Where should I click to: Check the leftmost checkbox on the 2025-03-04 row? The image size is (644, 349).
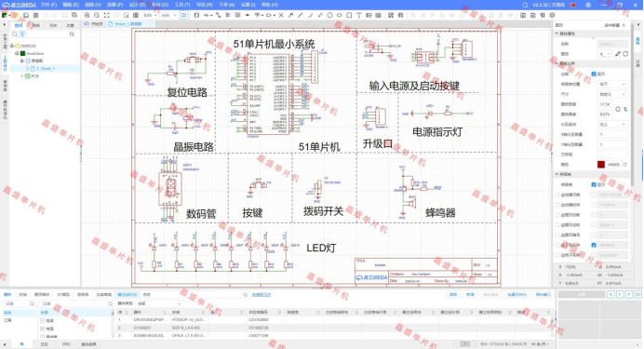tap(557, 195)
